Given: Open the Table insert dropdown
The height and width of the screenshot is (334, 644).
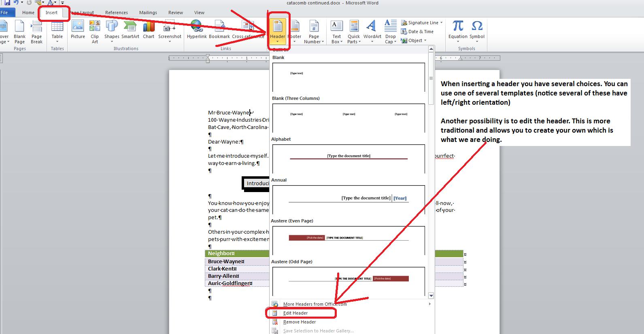Looking at the screenshot, I should click(x=57, y=32).
